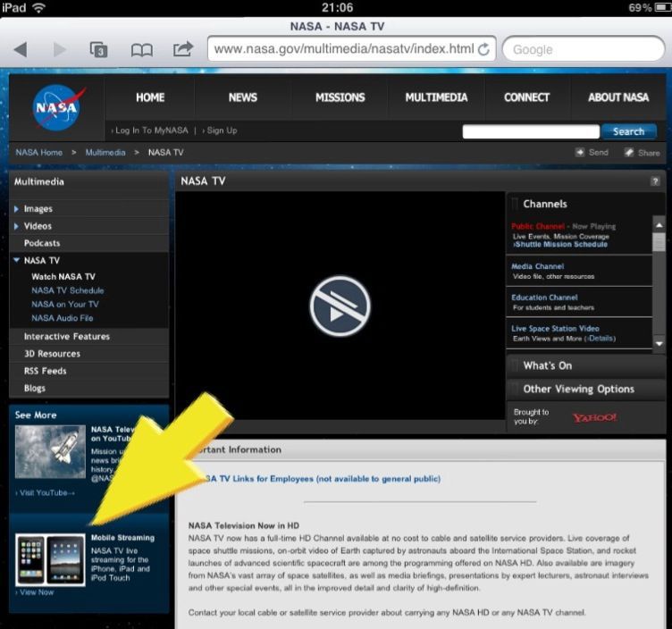Open the Details link for Space Station Video
The height and width of the screenshot is (629, 672).
click(601, 339)
